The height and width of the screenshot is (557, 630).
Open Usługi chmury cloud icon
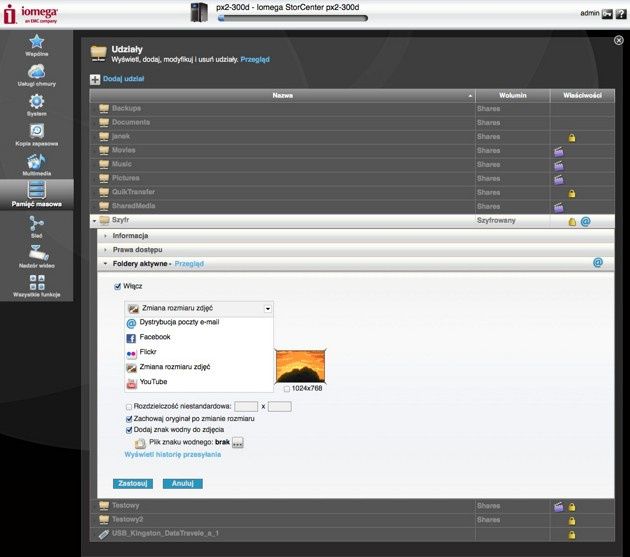pos(37,72)
